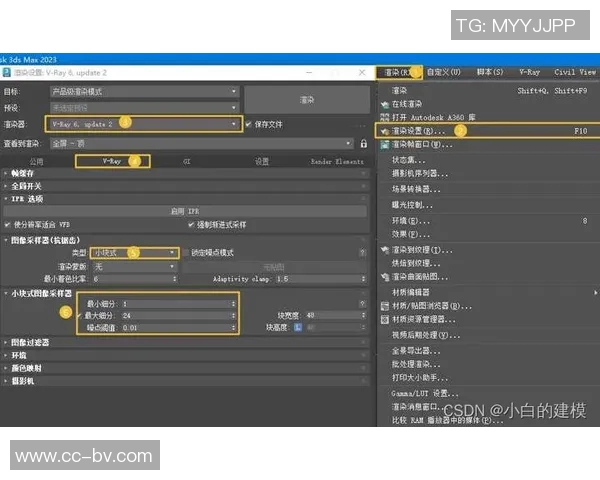Click the render surface map icon
The width and height of the screenshot is (600, 480).
385,277
